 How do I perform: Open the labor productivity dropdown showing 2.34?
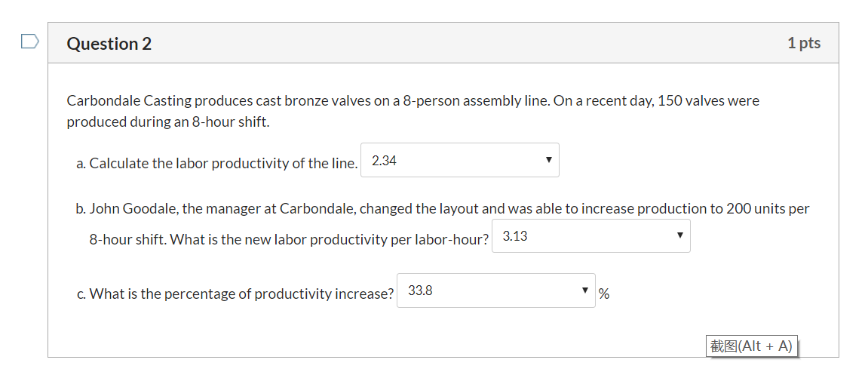click(459, 160)
